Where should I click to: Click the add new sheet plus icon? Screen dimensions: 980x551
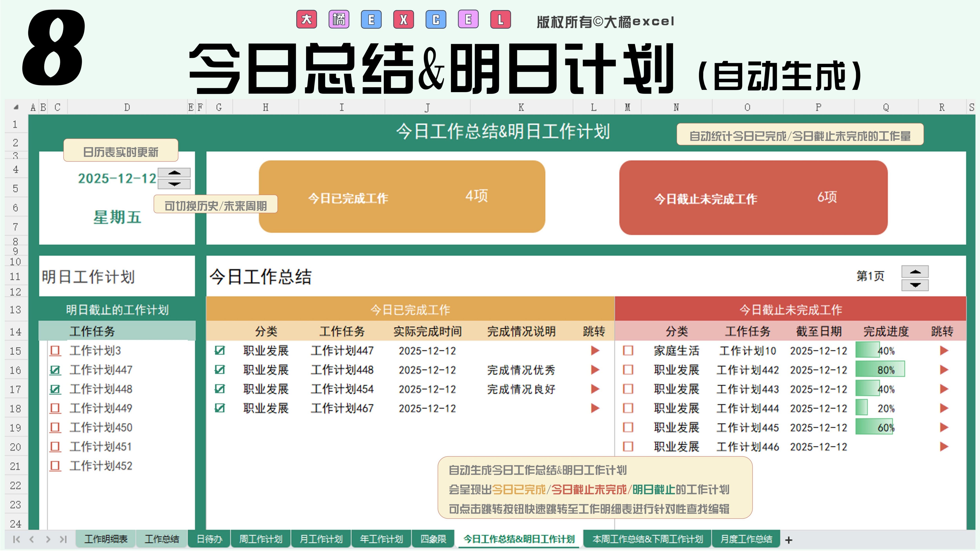[x=789, y=540]
